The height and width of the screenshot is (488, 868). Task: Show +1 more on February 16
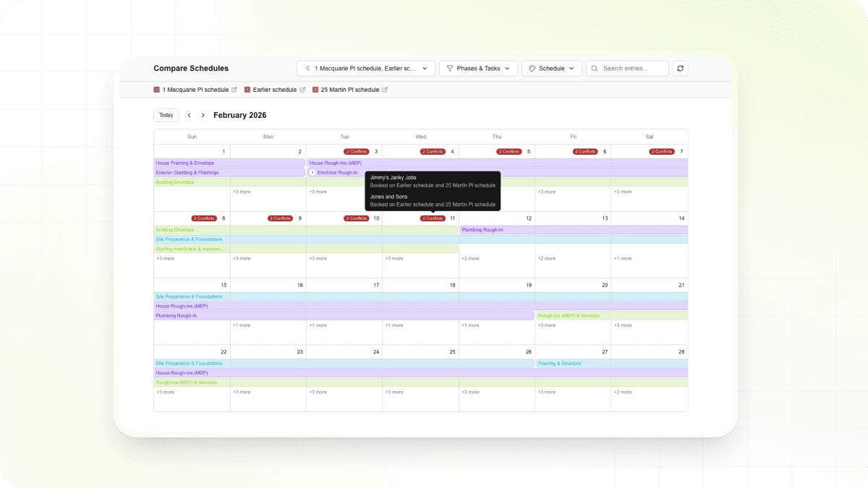tap(242, 325)
